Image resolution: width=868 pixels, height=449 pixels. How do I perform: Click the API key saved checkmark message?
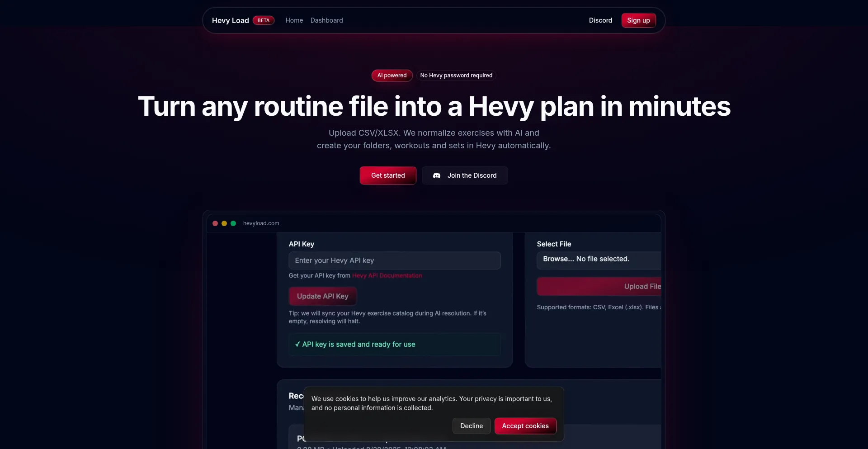395,345
